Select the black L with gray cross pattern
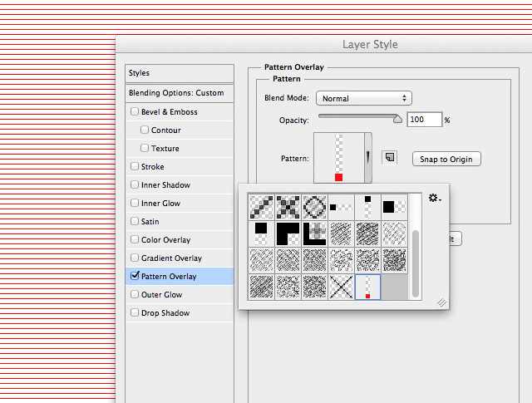The width and height of the screenshot is (532, 403). 314,233
